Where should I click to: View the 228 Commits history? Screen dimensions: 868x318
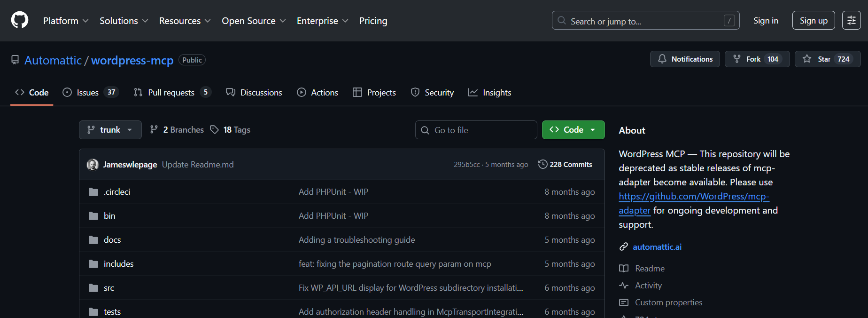[x=565, y=164]
